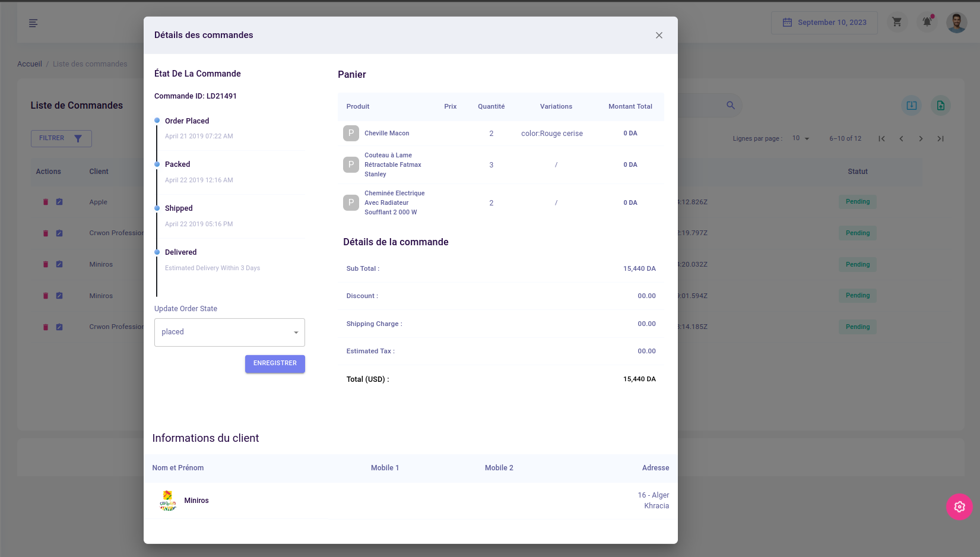Export orders to spreadsheet file
980x557 pixels.
pos(941,106)
